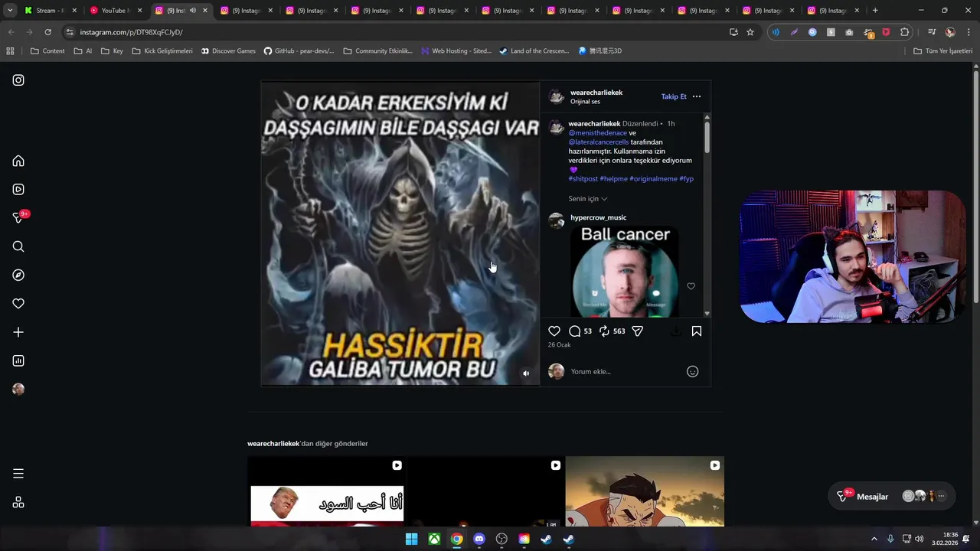980x551 pixels.
Task: Reload the page
Action: [x=48, y=32]
